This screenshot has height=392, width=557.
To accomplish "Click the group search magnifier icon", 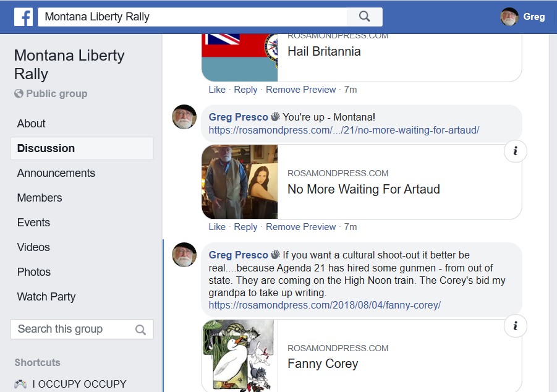I will (x=140, y=330).
